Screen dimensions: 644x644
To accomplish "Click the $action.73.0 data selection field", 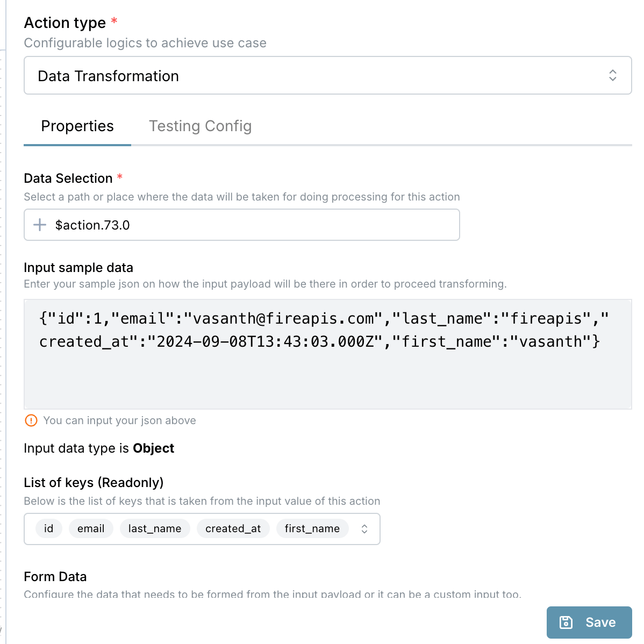I will [241, 225].
